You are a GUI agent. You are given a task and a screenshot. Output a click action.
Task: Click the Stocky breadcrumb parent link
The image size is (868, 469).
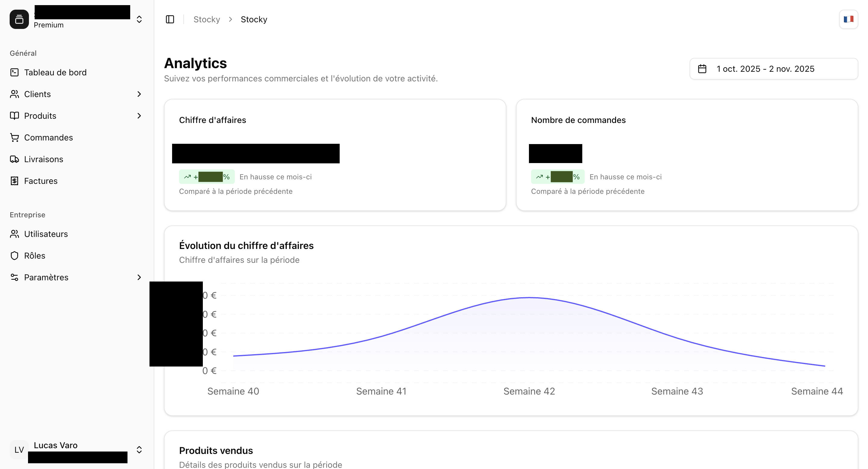206,20
